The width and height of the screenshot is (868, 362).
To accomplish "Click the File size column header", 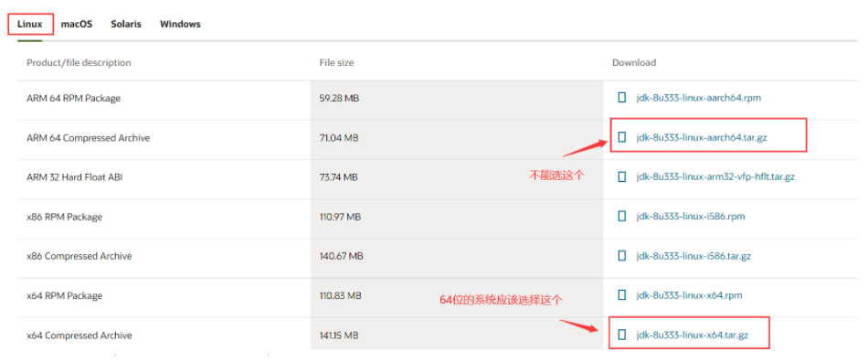I will click(336, 62).
